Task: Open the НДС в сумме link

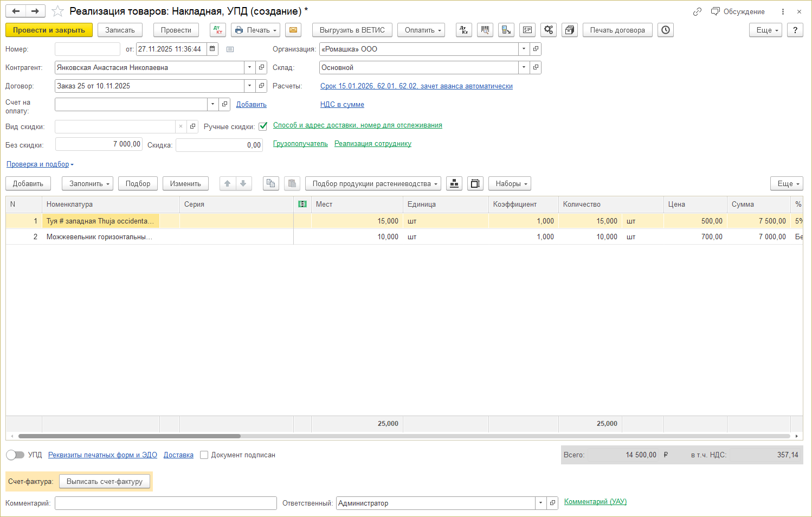Action: click(x=342, y=105)
